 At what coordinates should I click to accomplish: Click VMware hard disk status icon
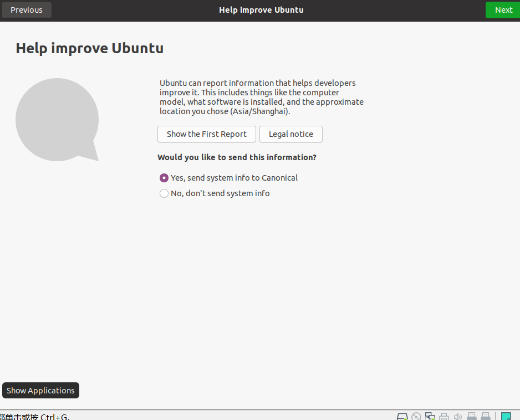pyautogui.click(x=402, y=416)
